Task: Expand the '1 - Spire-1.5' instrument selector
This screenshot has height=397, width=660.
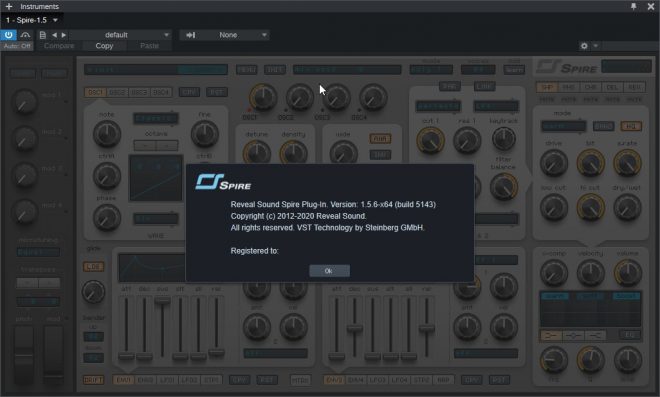Action: (32, 20)
